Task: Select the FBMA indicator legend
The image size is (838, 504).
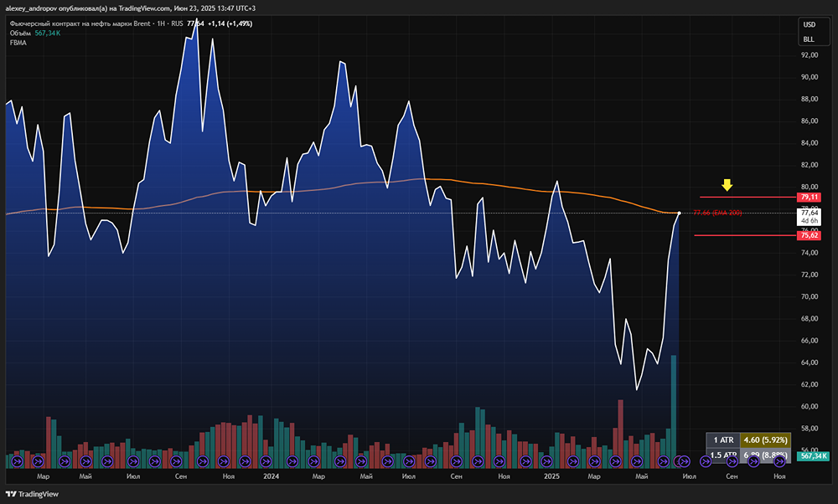Action: click(18, 43)
